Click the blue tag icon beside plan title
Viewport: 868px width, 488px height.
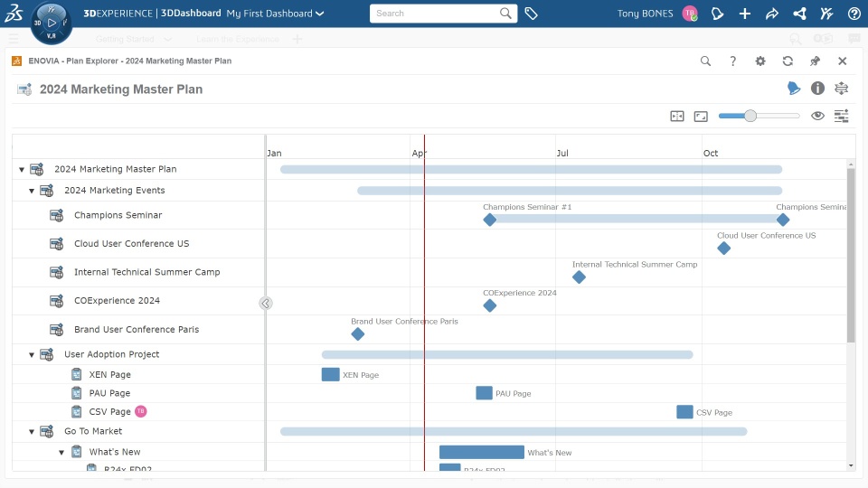[x=794, y=88]
